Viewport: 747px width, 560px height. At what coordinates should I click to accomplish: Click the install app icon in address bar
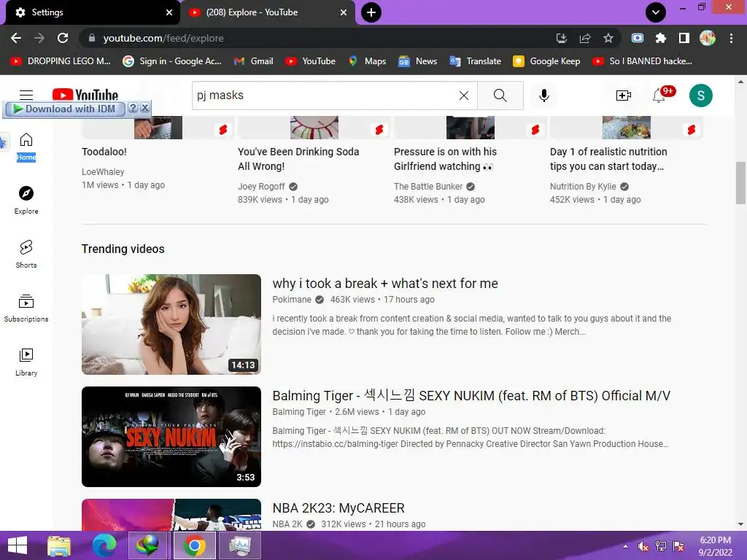coord(561,38)
